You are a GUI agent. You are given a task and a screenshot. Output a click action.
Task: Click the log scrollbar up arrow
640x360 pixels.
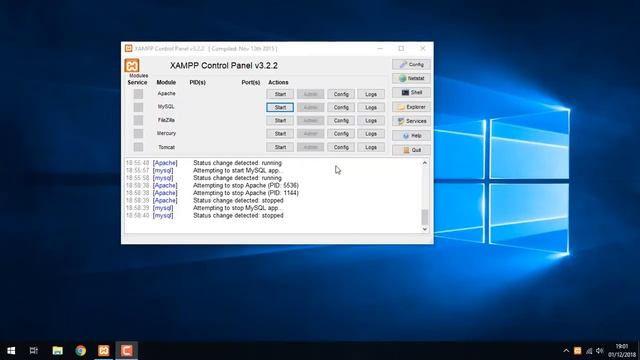pyautogui.click(x=424, y=163)
